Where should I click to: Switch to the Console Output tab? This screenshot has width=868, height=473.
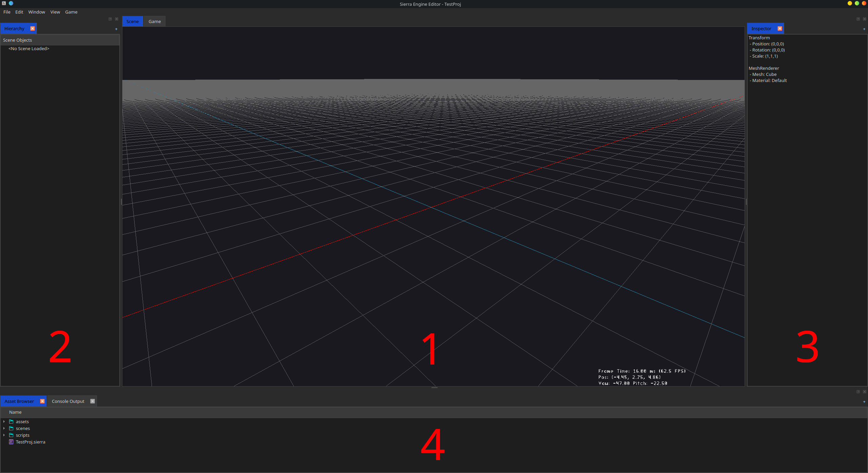(x=68, y=401)
